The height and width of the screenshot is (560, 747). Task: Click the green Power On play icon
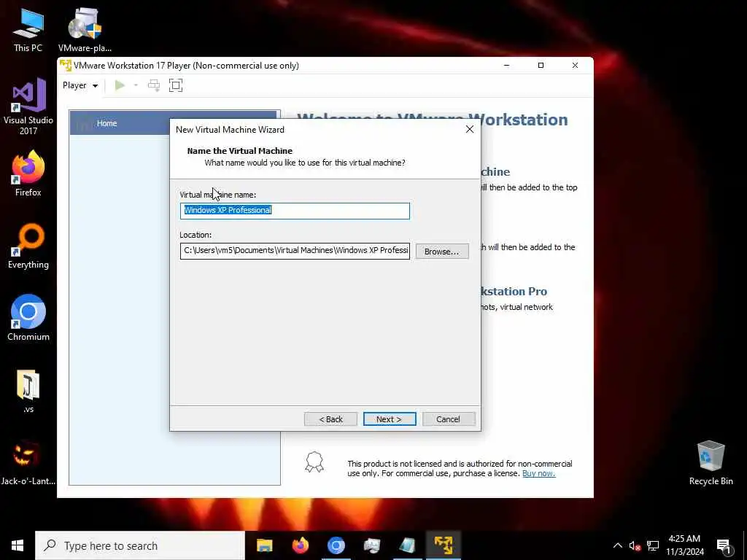tap(120, 85)
